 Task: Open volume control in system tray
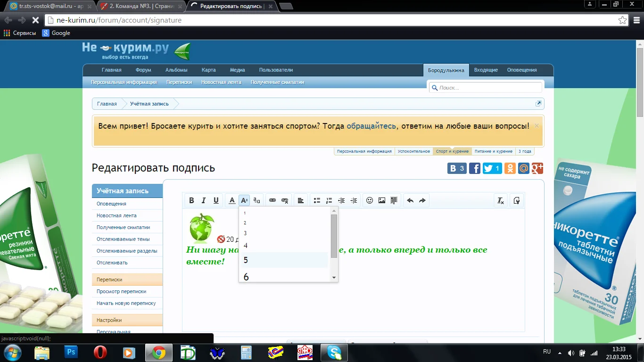(571, 353)
